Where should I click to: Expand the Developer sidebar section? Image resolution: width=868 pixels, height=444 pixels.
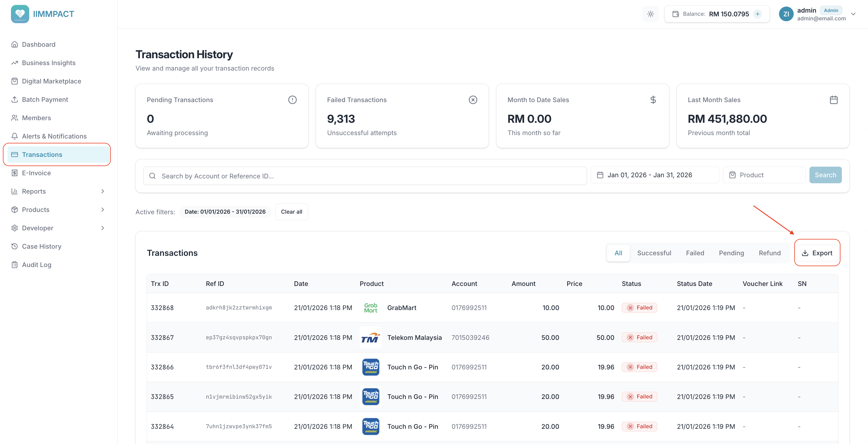coord(37,228)
